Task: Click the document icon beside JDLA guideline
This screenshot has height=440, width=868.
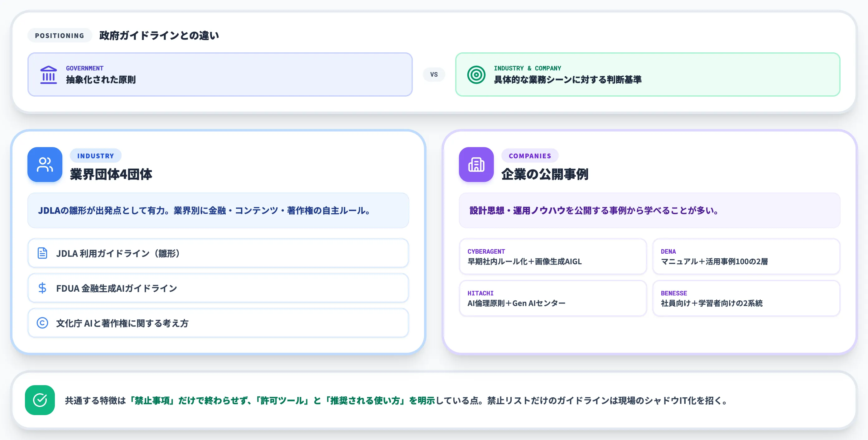Action: pyautogui.click(x=42, y=253)
